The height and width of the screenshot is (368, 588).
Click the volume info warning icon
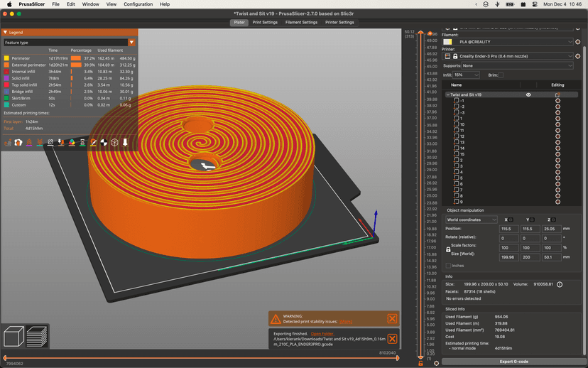coord(560,284)
